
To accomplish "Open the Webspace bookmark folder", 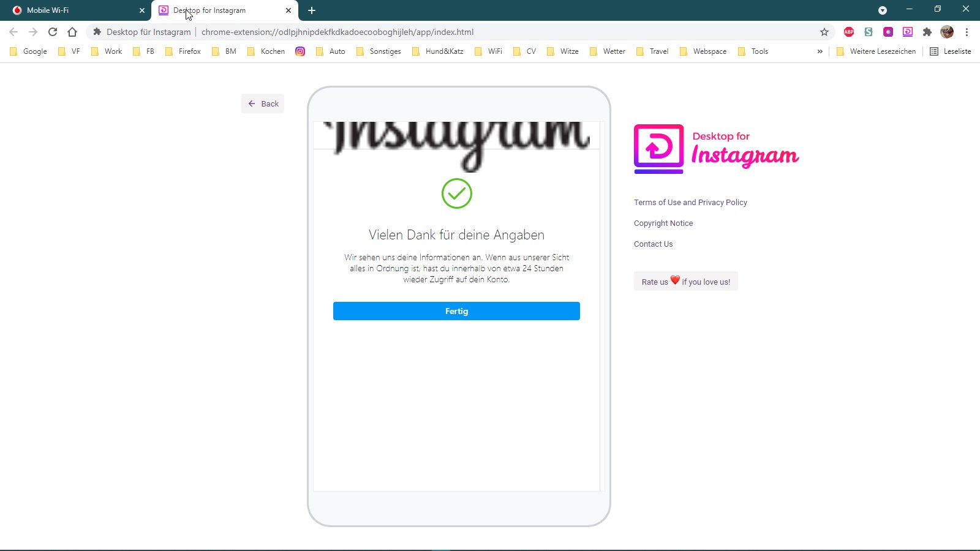I will click(x=703, y=51).
